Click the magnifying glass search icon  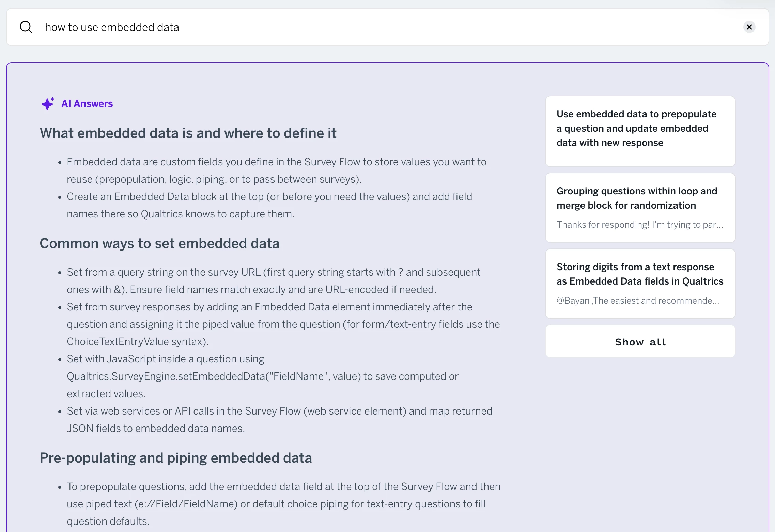[26, 27]
